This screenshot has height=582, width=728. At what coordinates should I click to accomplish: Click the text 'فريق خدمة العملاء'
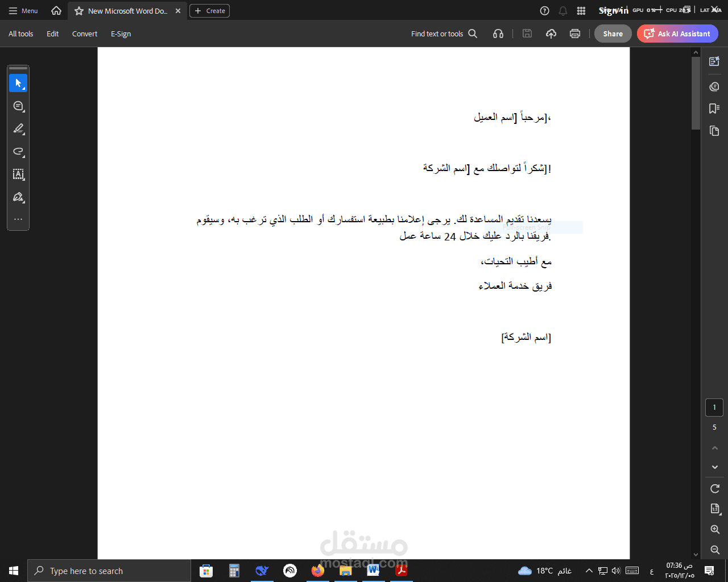(x=515, y=286)
